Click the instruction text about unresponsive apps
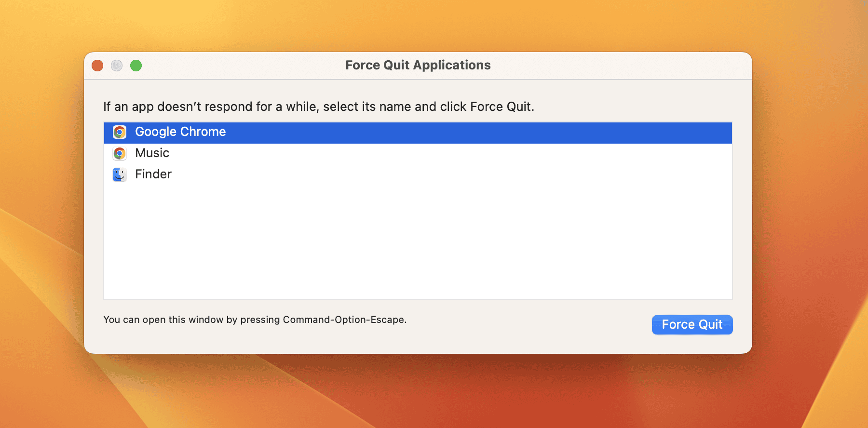Viewport: 868px width, 428px height. click(318, 107)
